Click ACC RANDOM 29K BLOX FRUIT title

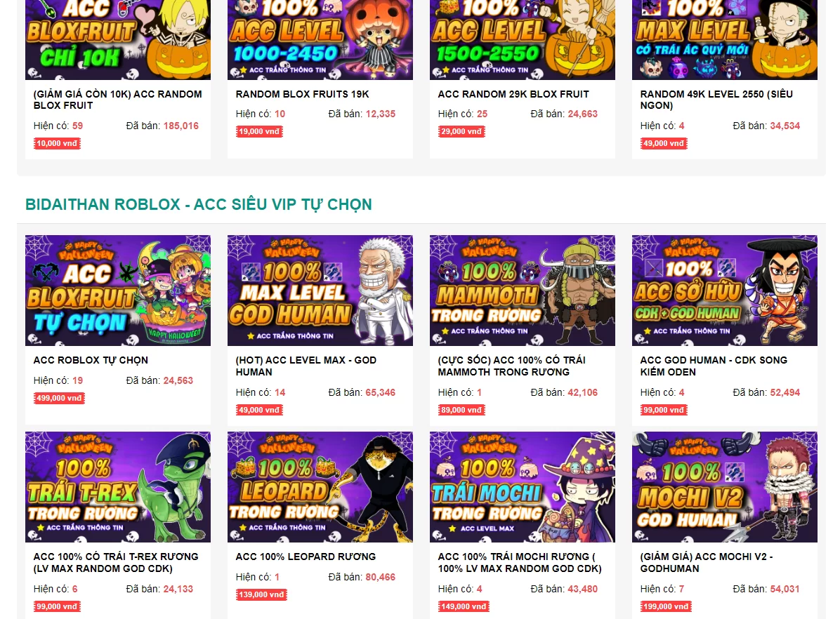click(x=513, y=94)
